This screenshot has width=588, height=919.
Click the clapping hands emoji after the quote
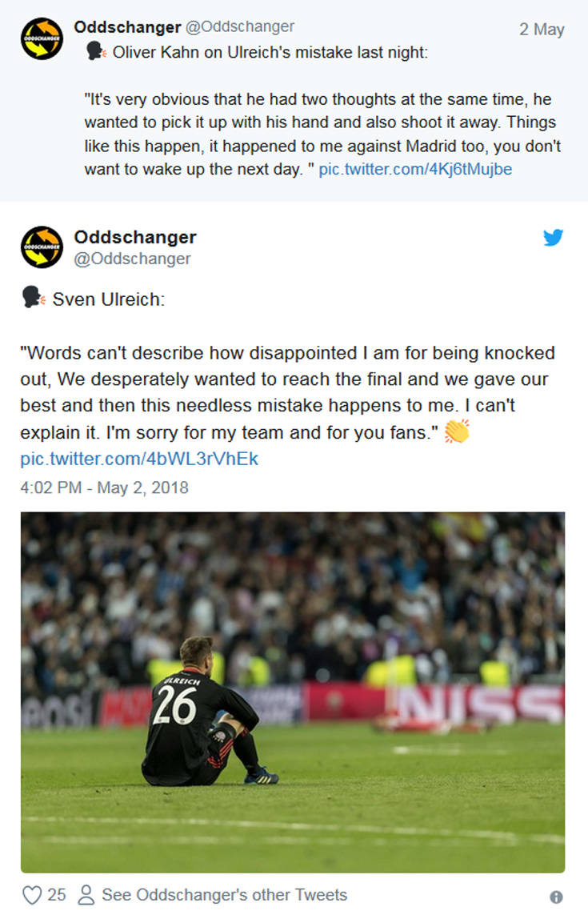(457, 432)
